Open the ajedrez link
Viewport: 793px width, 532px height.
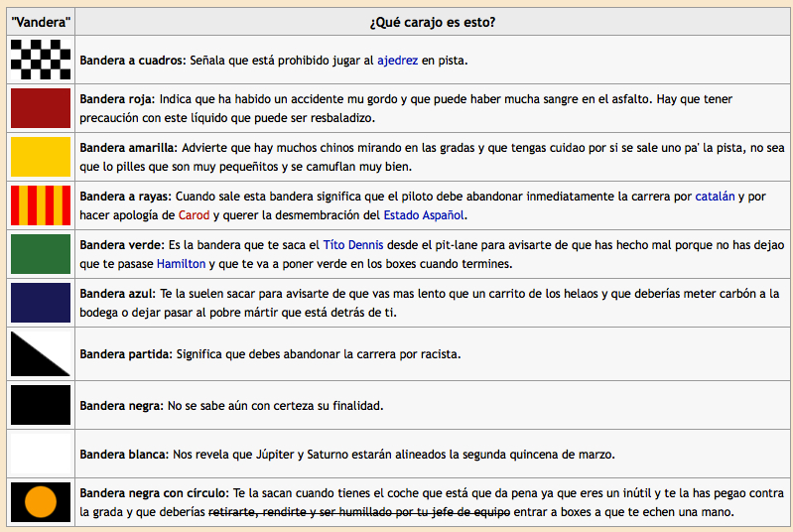pos(397,61)
